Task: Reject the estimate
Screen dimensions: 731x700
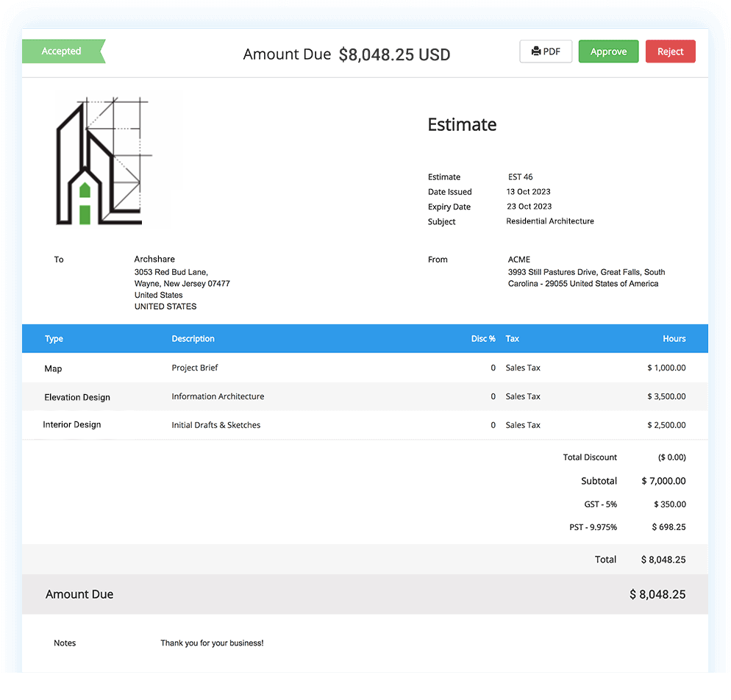Action: 670,51
